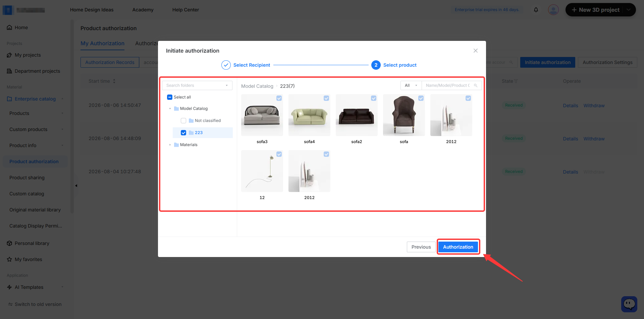This screenshot has height=319, width=644.
Task: Open the user avatar menu
Action: 553,10
